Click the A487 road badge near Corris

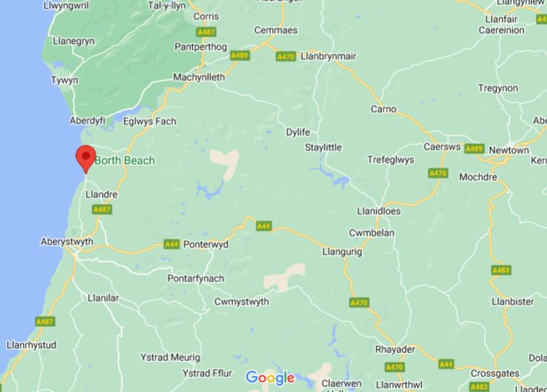point(205,33)
